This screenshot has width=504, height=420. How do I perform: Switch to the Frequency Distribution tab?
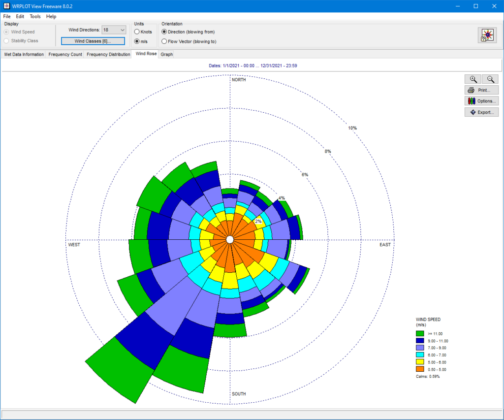(108, 54)
